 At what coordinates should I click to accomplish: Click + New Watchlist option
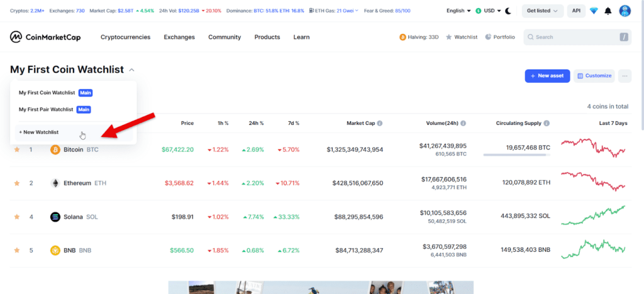[74, 133]
